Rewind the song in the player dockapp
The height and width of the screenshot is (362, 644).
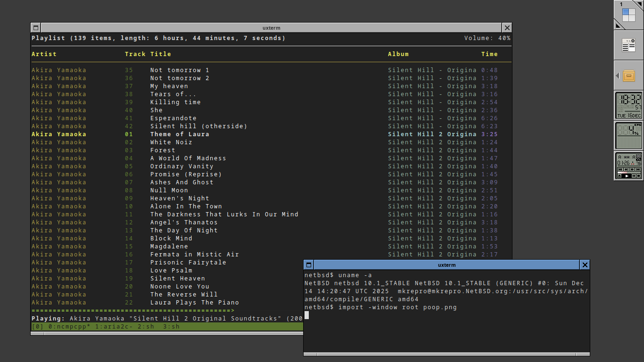pyautogui.click(x=626, y=169)
